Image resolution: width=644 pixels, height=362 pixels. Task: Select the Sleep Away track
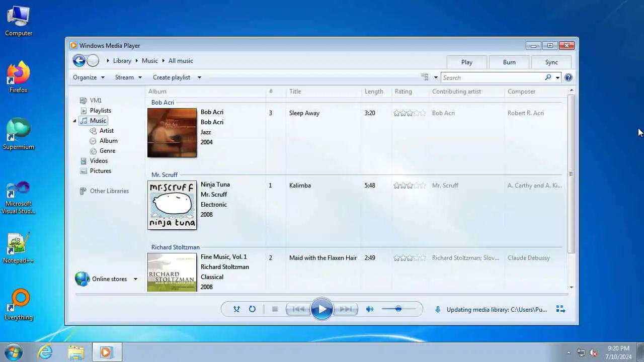tap(304, 113)
